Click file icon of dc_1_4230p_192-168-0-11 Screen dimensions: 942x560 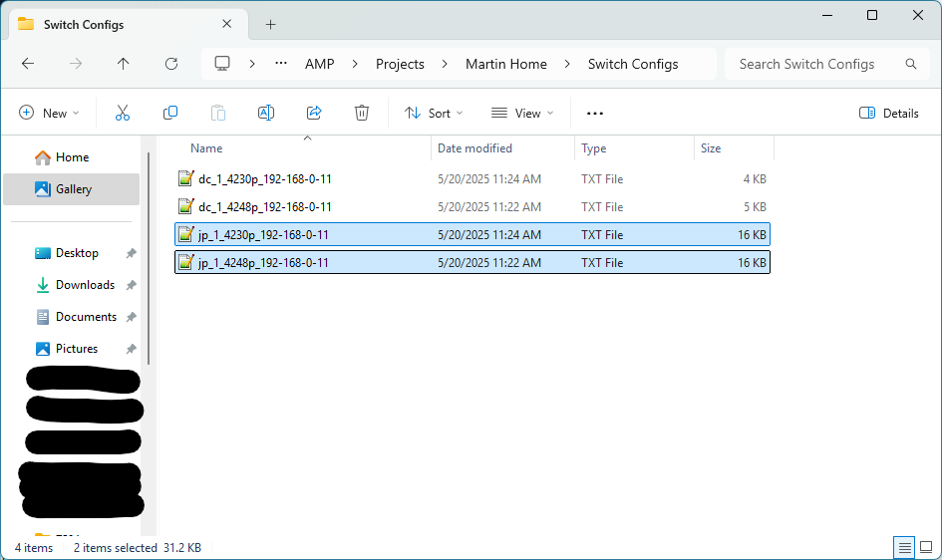(186, 178)
